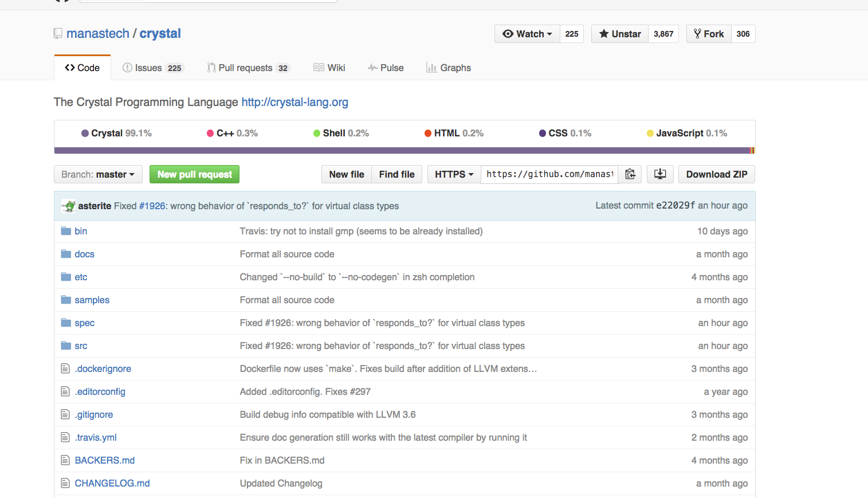Click the .editorconfig file icon
This screenshot has width=868, height=498.
point(65,391)
